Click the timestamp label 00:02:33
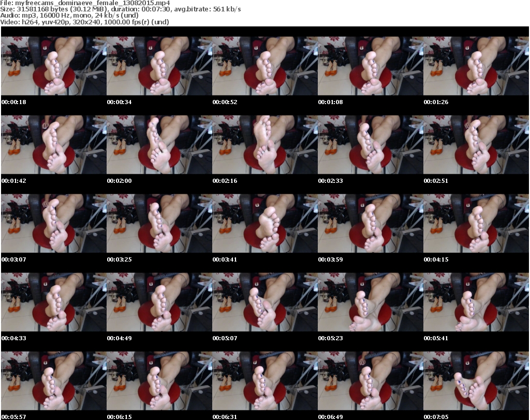530x420 pixels. [x=331, y=181]
